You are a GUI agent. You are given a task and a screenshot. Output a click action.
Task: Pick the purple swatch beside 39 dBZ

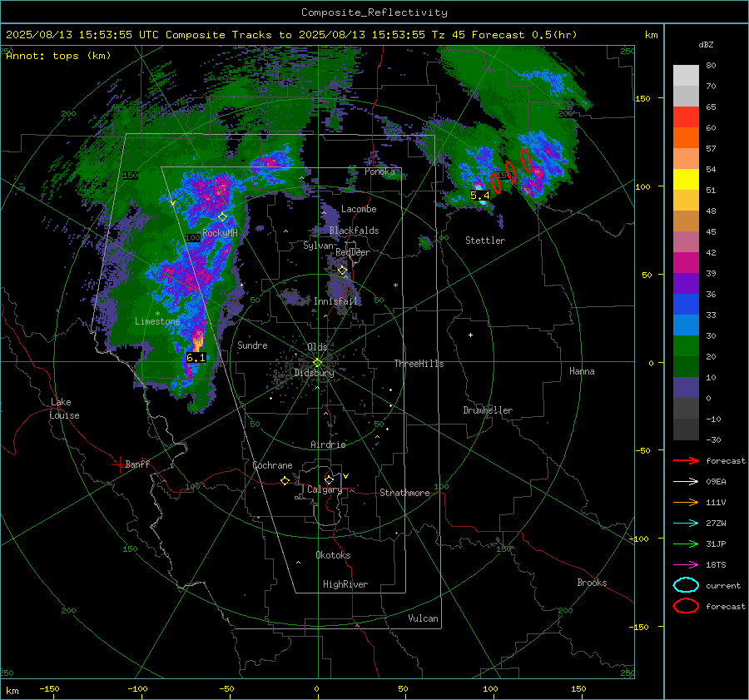click(686, 283)
